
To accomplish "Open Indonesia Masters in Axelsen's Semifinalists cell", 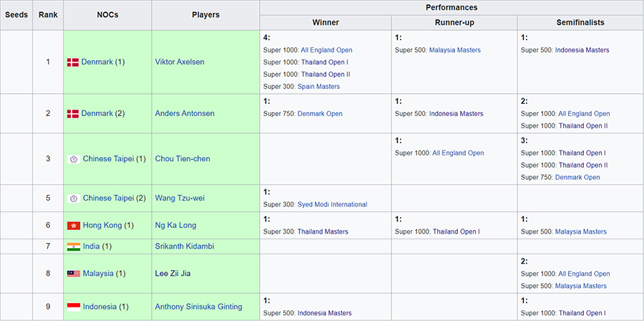I will pos(582,50).
